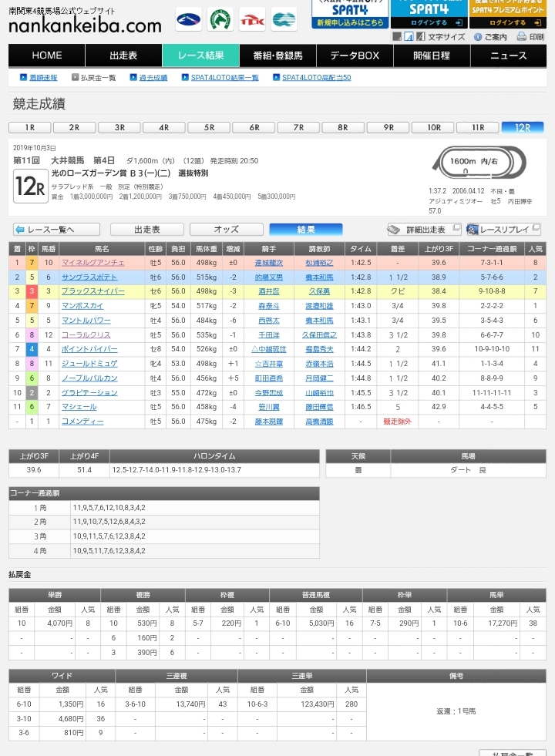Open the teal Kawasaki racecourse logo
The width and height of the screenshot is (555, 756).
click(284, 20)
